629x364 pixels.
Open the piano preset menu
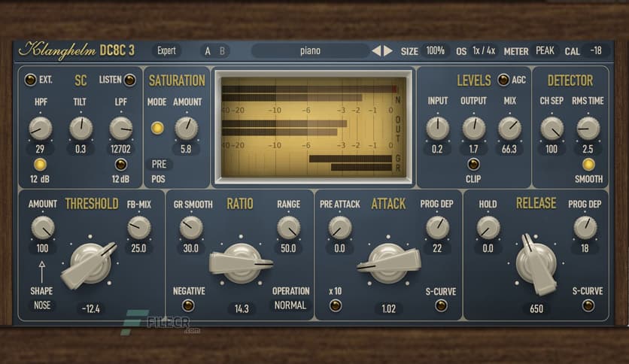(x=310, y=51)
